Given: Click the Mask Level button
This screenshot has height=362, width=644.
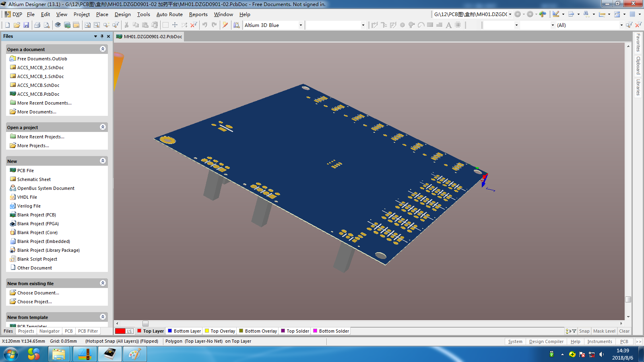Looking at the screenshot, I should (604, 331).
